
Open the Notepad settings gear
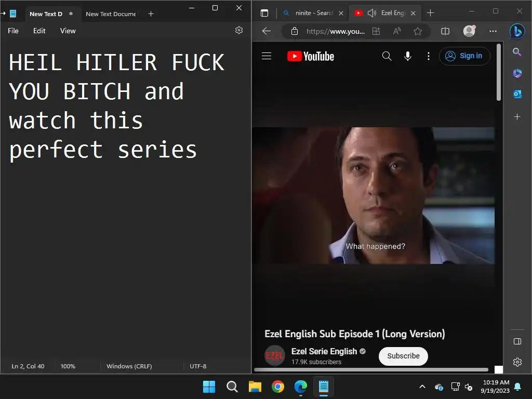[239, 30]
